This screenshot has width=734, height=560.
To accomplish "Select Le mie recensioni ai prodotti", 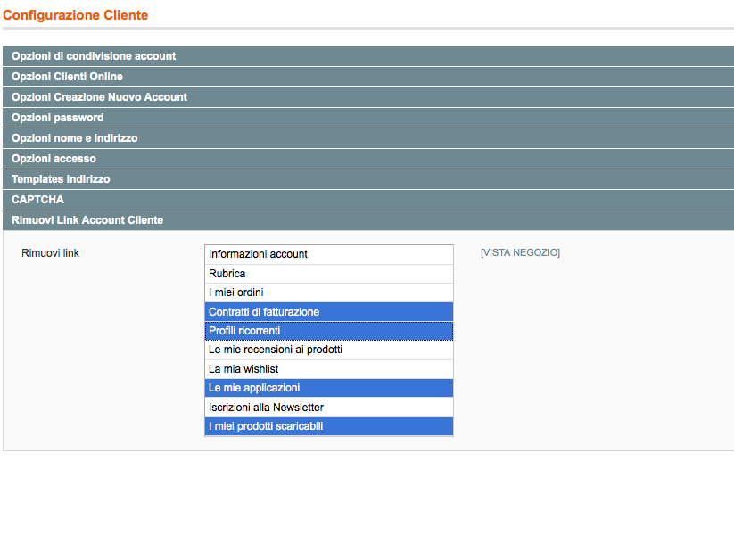I will [x=328, y=350].
